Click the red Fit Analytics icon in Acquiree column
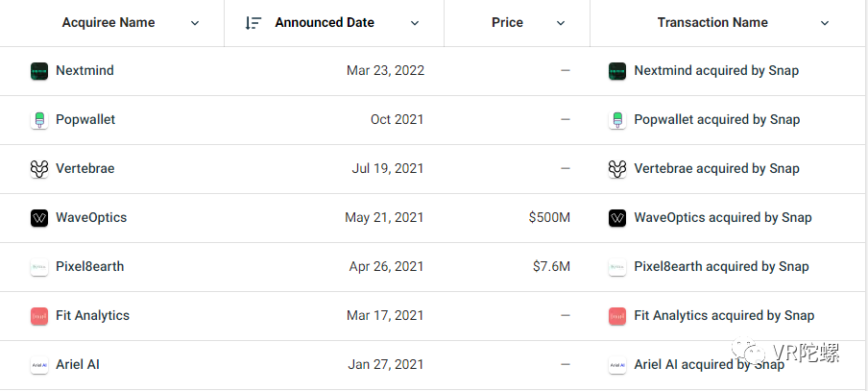This screenshot has width=868, height=391. [39, 316]
